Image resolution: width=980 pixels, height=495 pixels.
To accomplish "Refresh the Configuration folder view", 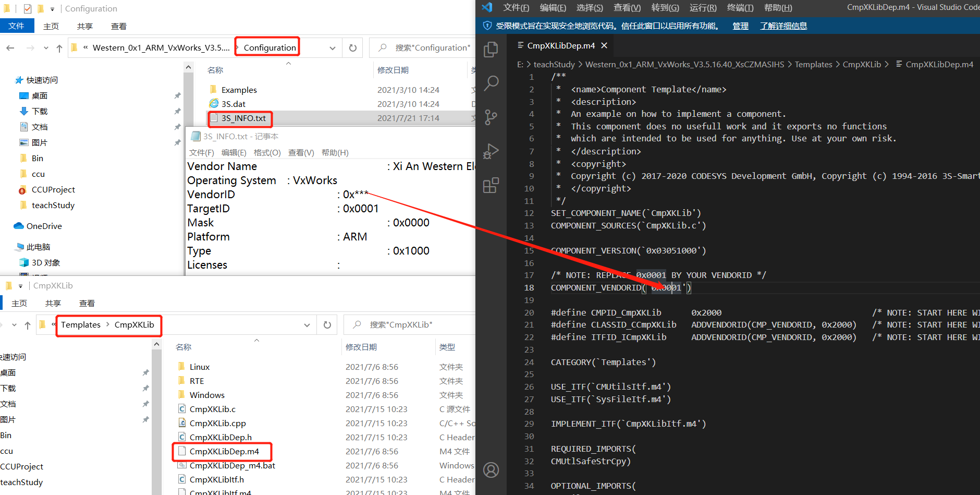I will (353, 48).
